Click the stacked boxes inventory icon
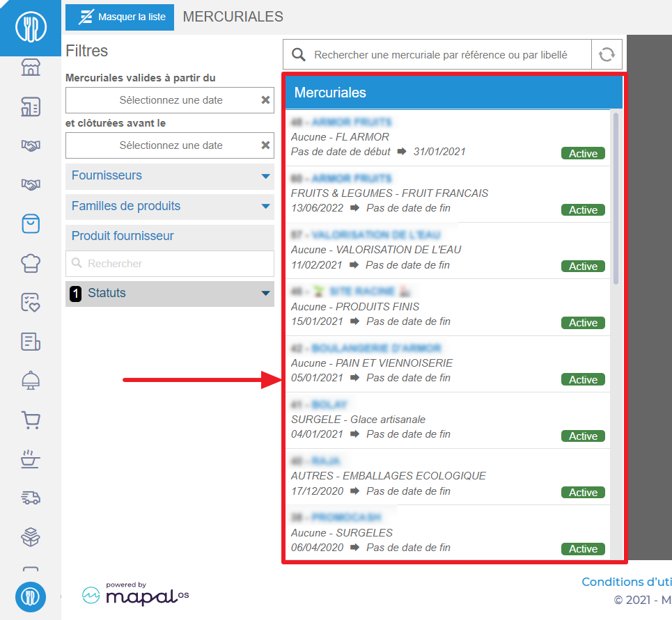 (x=31, y=537)
